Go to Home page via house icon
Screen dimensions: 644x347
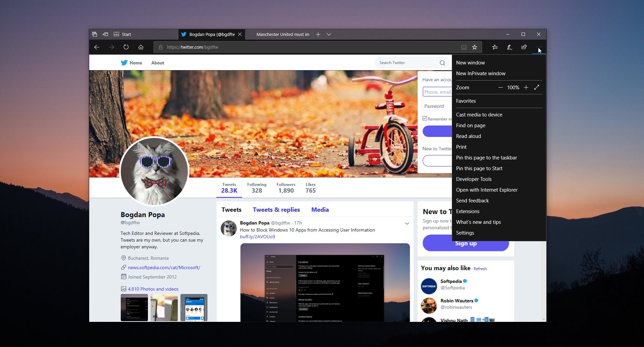[141, 47]
